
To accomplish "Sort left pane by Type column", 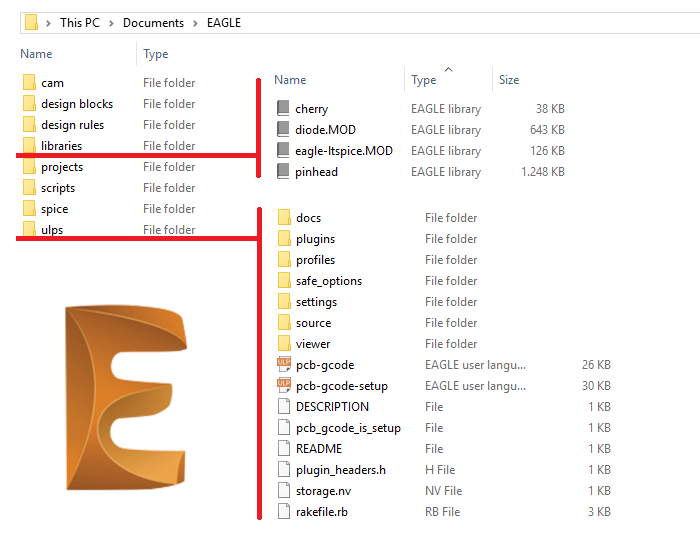I will click(156, 54).
